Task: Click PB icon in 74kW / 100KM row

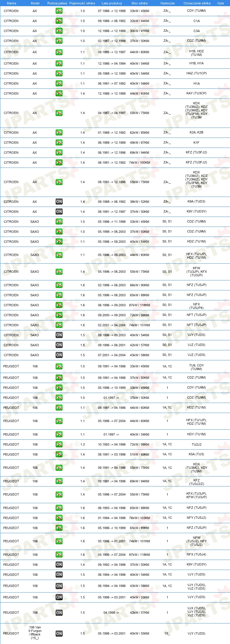Action: coord(59,163)
